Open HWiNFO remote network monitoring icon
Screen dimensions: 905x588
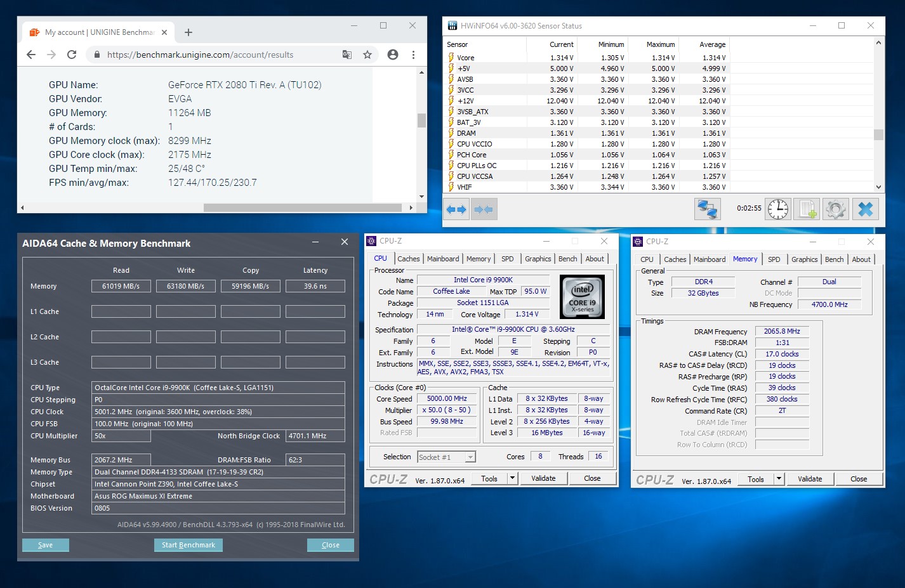707,209
